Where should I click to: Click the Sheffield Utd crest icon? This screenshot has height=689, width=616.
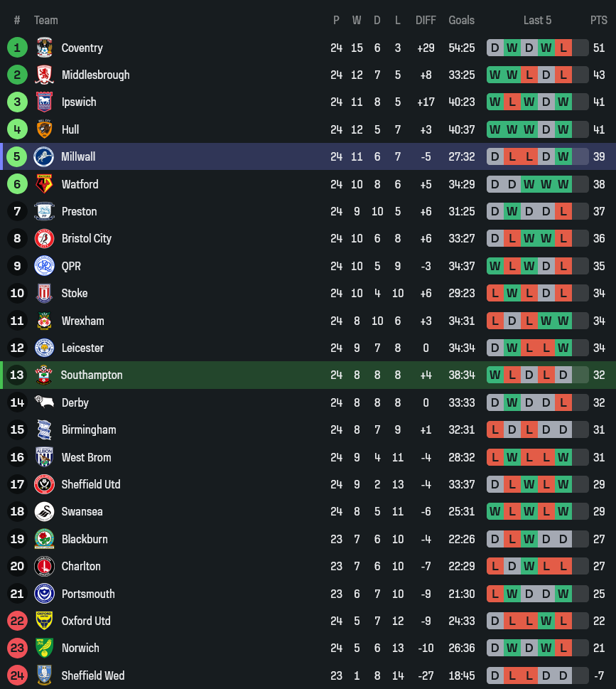[x=44, y=484]
